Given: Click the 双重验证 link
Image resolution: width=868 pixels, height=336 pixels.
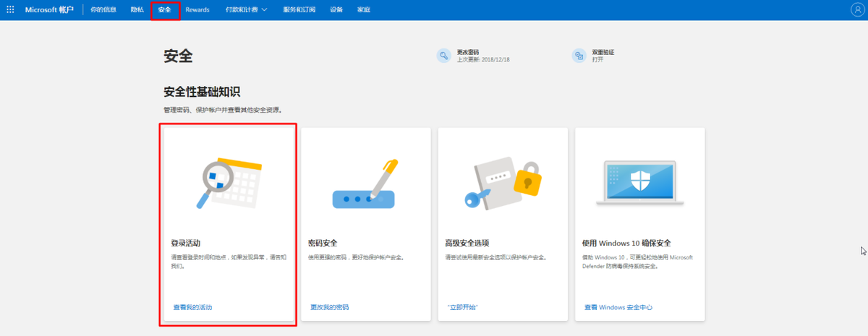Looking at the screenshot, I should coord(603,52).
